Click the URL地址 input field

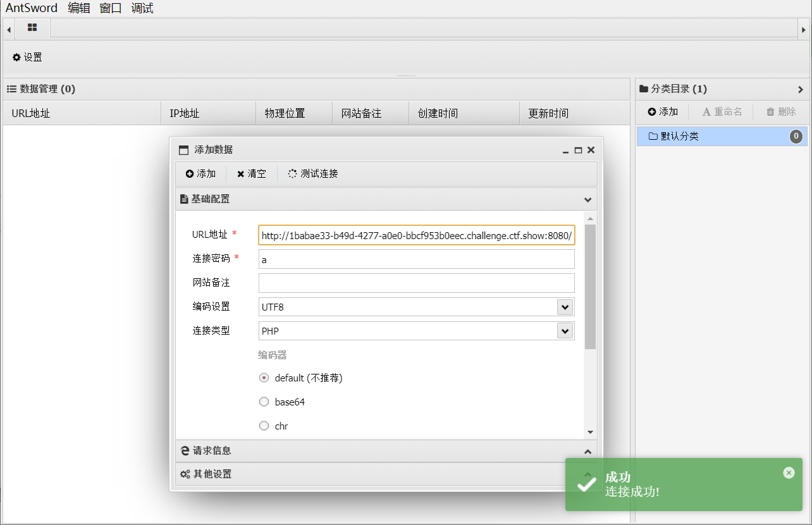[x=416, y=235]
